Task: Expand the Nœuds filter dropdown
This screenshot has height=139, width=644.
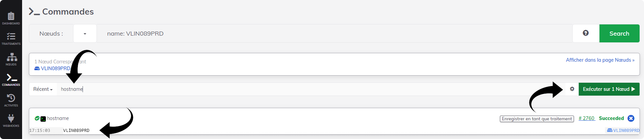Action: tap(85, 33)
